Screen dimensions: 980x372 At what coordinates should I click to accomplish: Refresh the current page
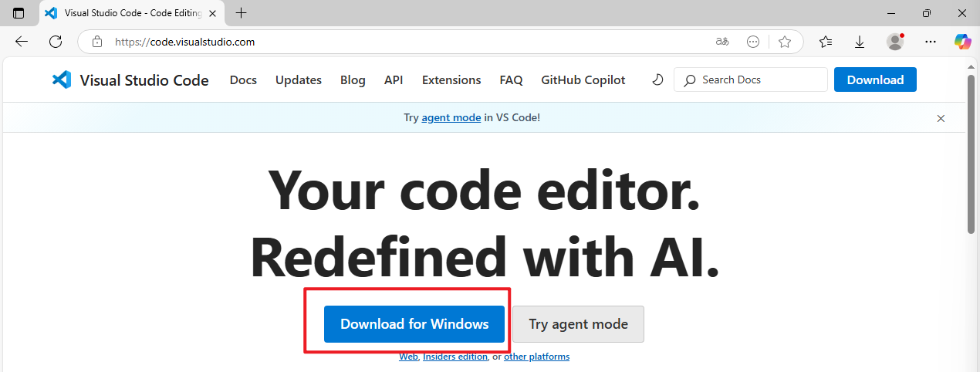[54, 42]
